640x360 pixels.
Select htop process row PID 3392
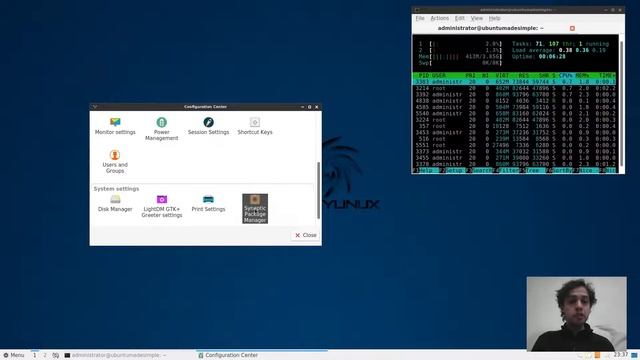pos(514,95)
